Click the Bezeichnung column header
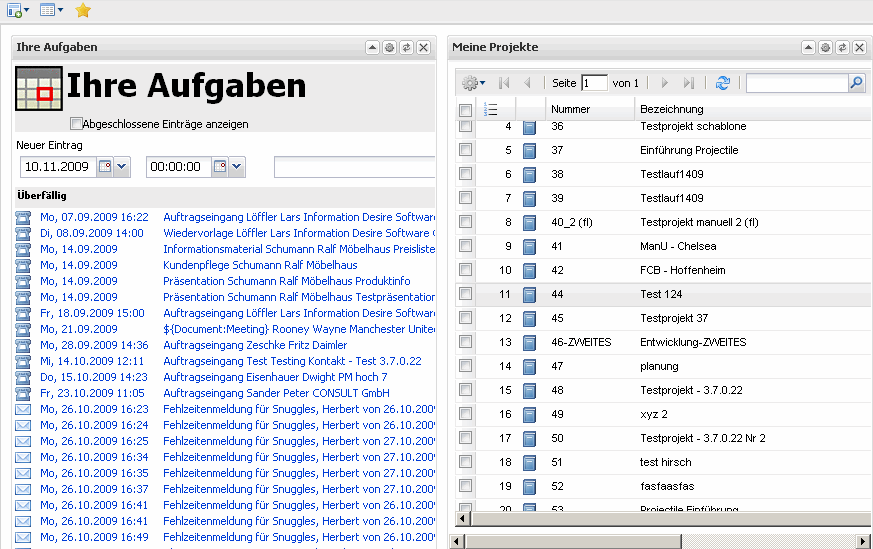The height and width of the screenshot is (549, 873). pos(671,109)
